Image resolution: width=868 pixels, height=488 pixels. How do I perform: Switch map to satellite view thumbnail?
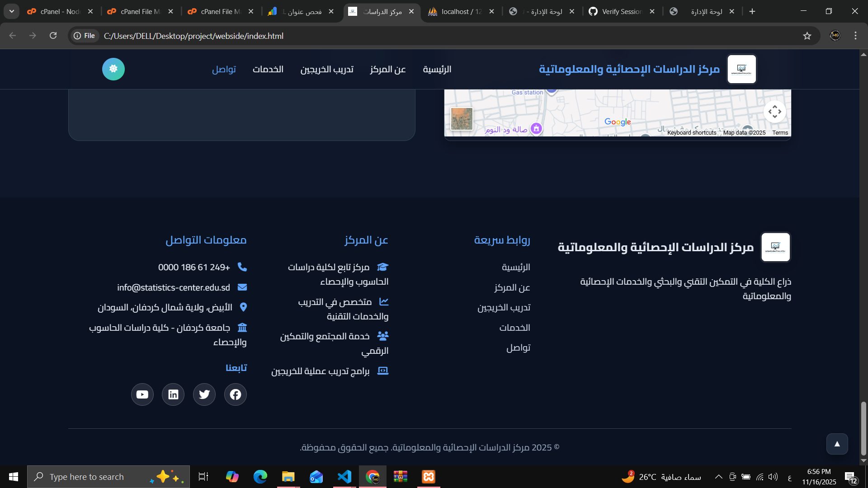(x=462, y=119)
